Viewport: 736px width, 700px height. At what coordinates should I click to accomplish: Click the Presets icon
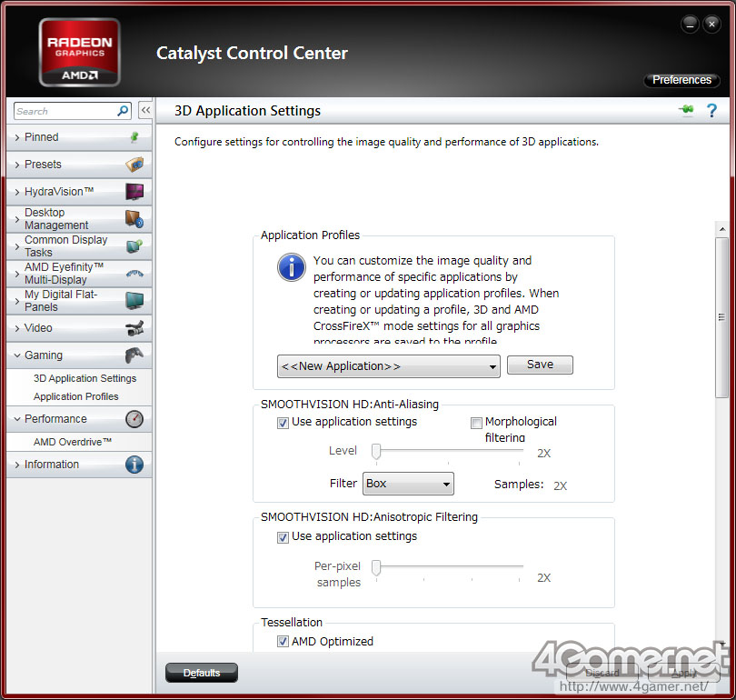(134, 165)
